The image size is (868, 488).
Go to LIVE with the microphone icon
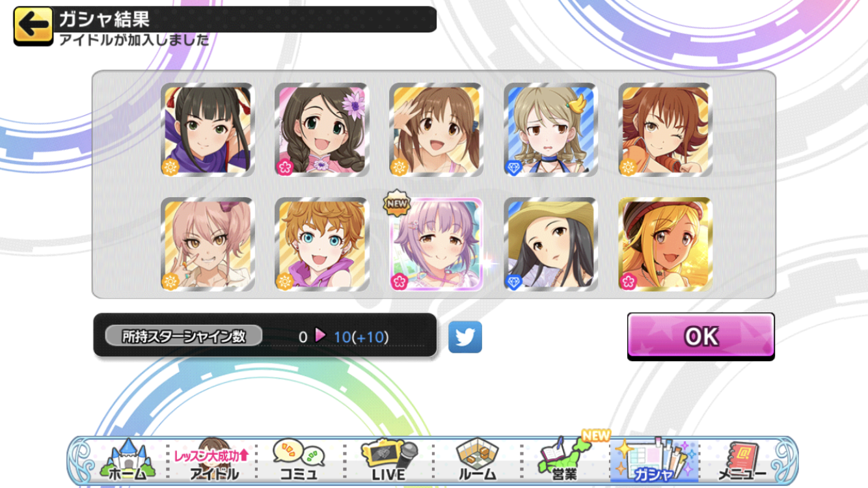(388, 460)
